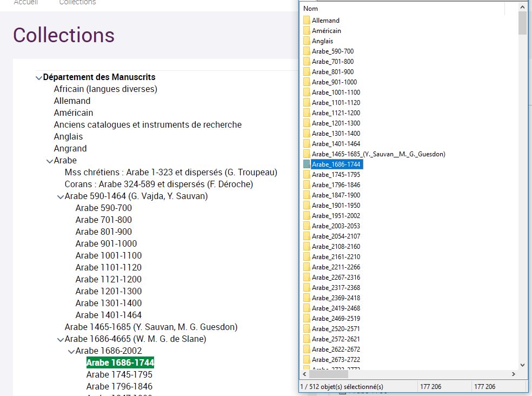Select the Américain folder icon
This screenshot has width=532, height=396.
pyautogui.click(x=307, y=31)
